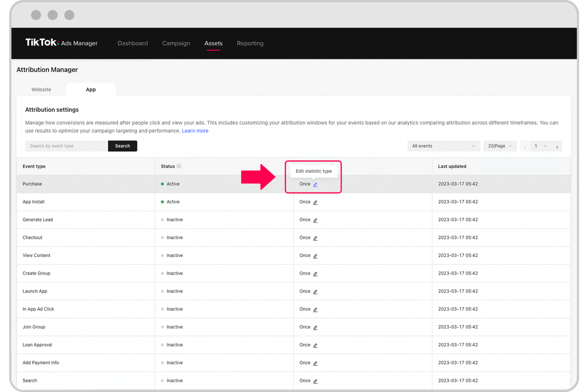Click Inactive status of Launch App row
This screenshot has width=588, height=392.
(172, 291)
